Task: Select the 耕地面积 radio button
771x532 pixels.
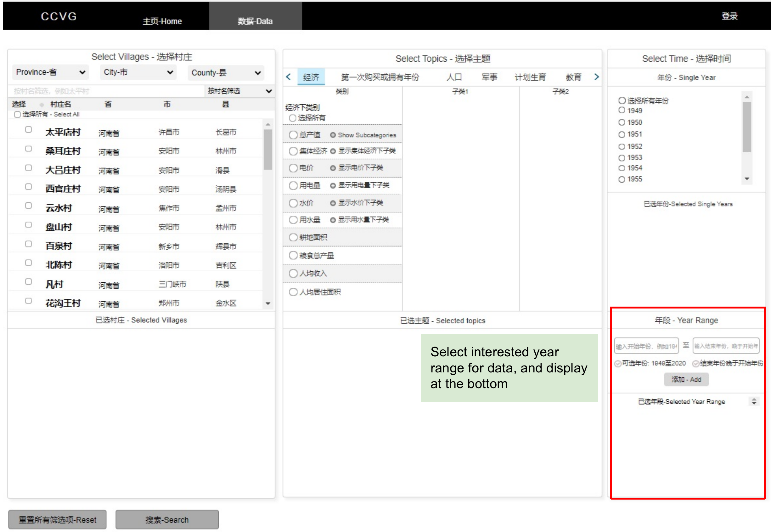Action: pos(293,237)
